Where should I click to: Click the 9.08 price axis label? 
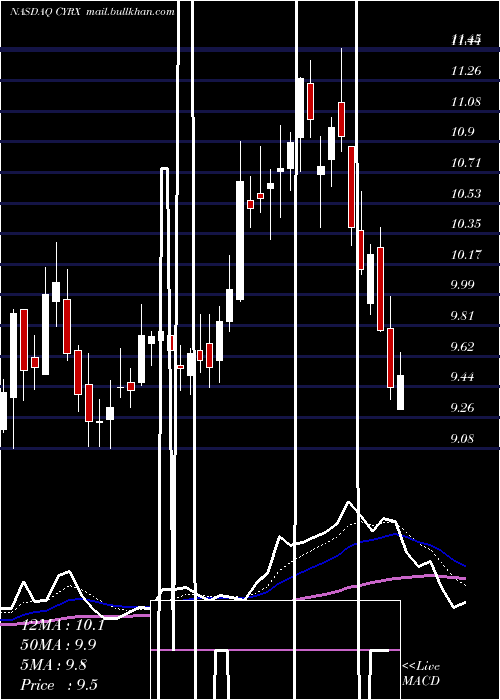point(462,438)
